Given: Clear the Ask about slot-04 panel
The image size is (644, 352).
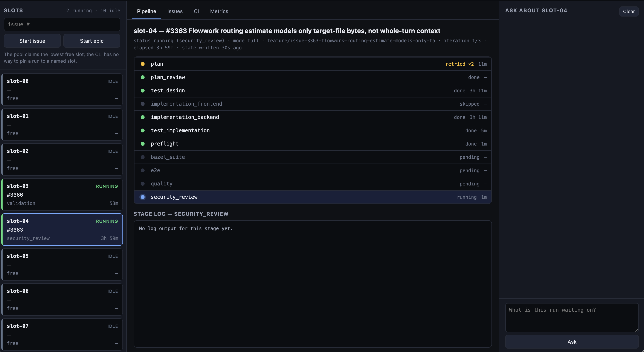Looking at the screenshot, I should pyautogui.click(x=629, y=12).
